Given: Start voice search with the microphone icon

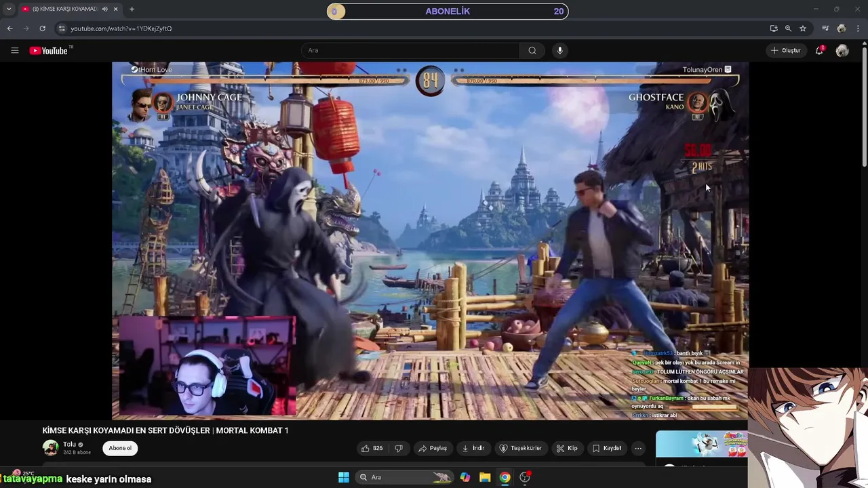Looking at the screenshot, I should coord(559,50).
